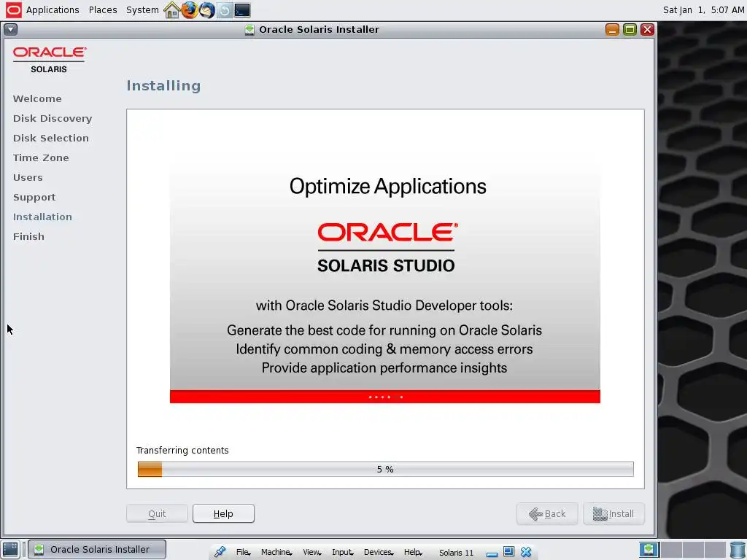The image size is (747, 560).
Task: Click the VirtualBox minimize toolbar icon
Action: (x=492, y=554)
